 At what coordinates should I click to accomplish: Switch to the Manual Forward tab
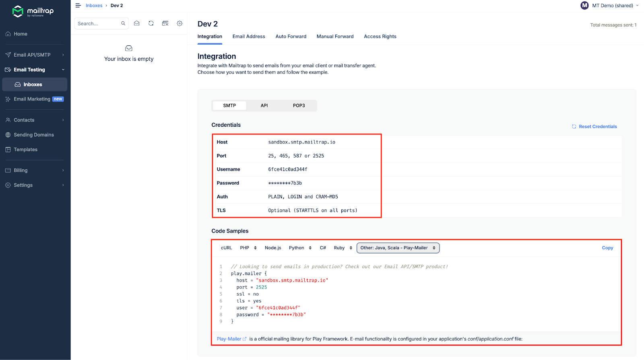click(x=335, y=37)
